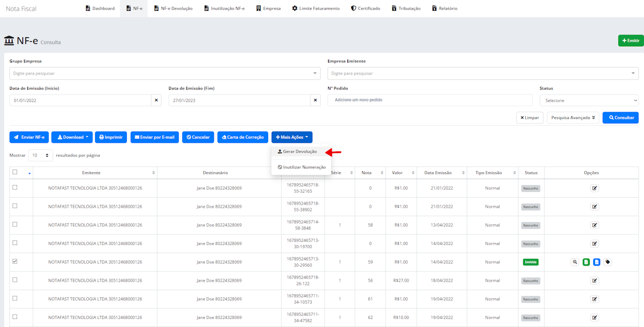The width and height of the screenshot is (644, 327).
Task: Click the tag icon on the Emitida row
Action: click(607, 262)
